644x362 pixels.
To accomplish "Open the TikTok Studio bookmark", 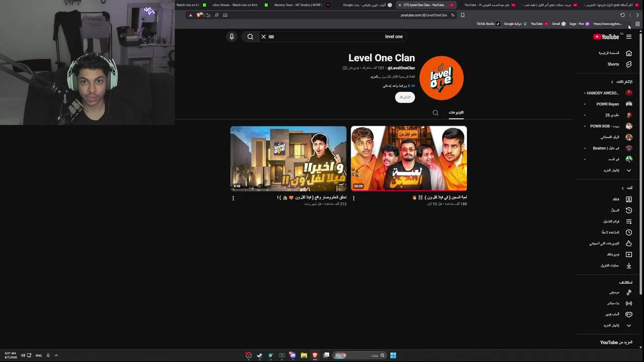I will (488, 24).
